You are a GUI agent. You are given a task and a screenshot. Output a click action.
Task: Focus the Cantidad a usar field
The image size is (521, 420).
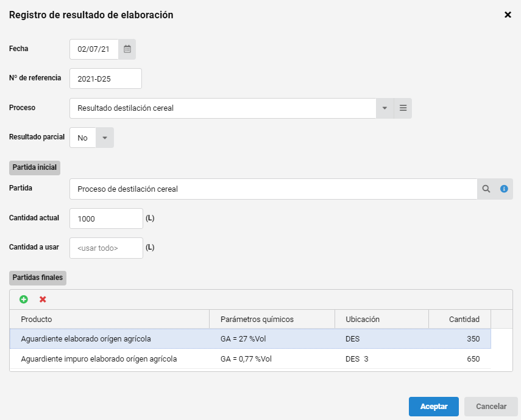[106, 248]
